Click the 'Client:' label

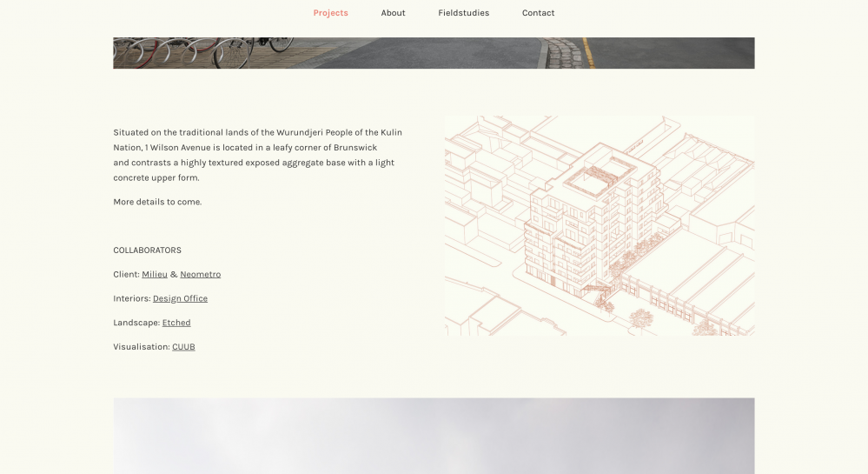point(126,275)
